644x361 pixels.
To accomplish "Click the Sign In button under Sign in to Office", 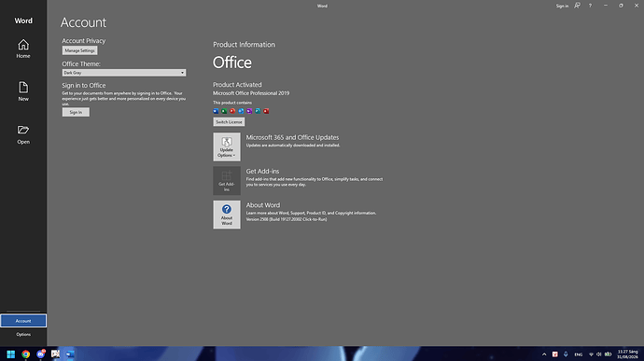I will (76, 112).
